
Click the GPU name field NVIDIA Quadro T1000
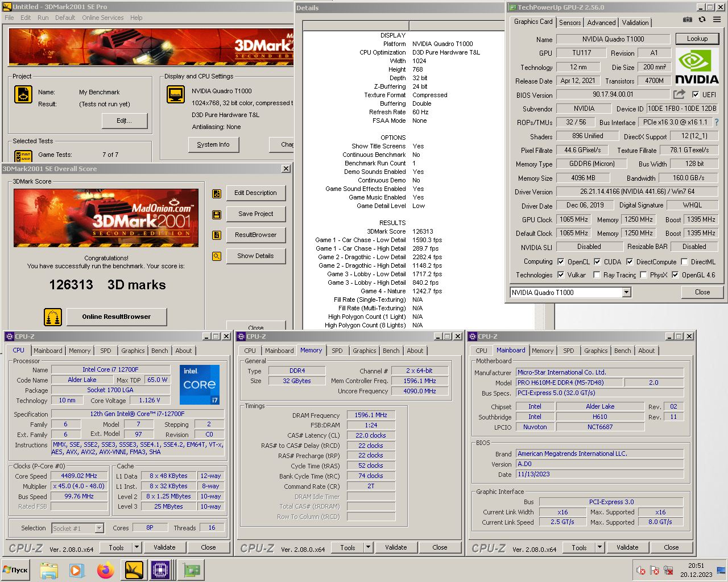coord(613,39)
